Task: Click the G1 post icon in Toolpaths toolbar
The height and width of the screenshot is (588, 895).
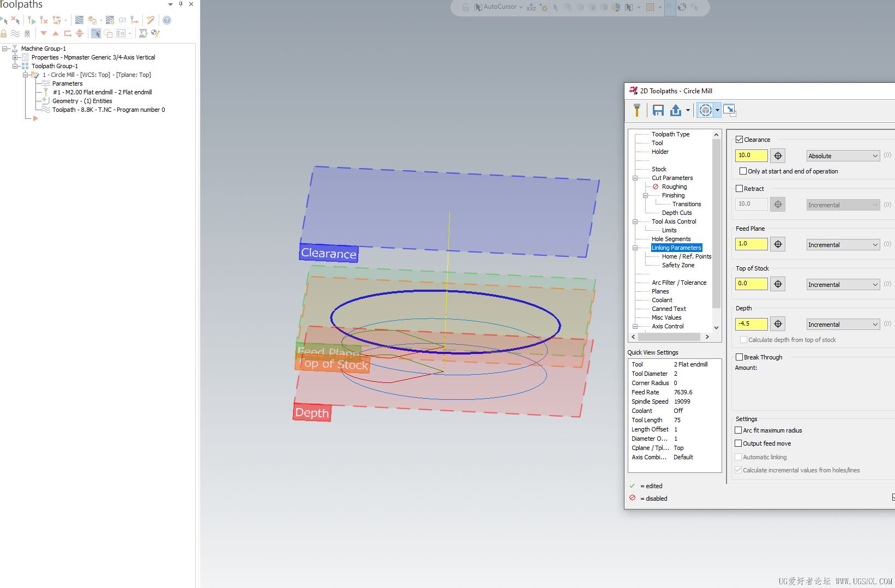Action: coord(122,20)
